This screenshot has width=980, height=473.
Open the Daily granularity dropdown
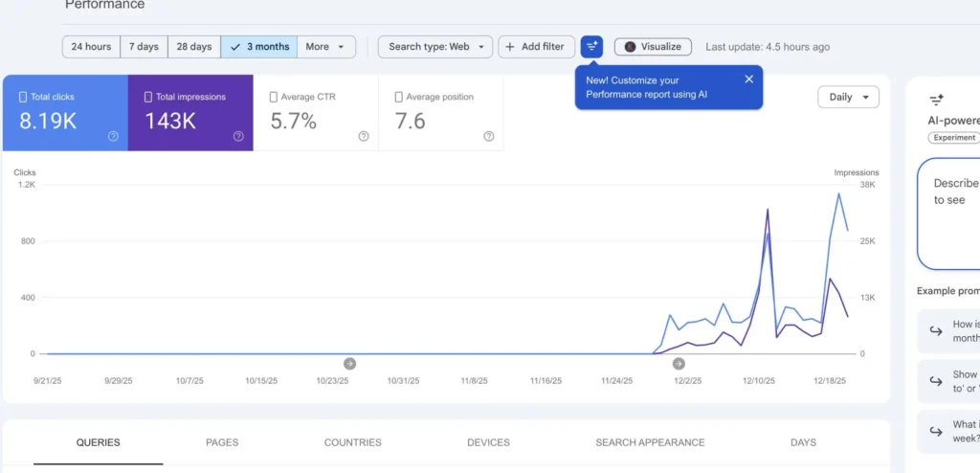point(848,97)
